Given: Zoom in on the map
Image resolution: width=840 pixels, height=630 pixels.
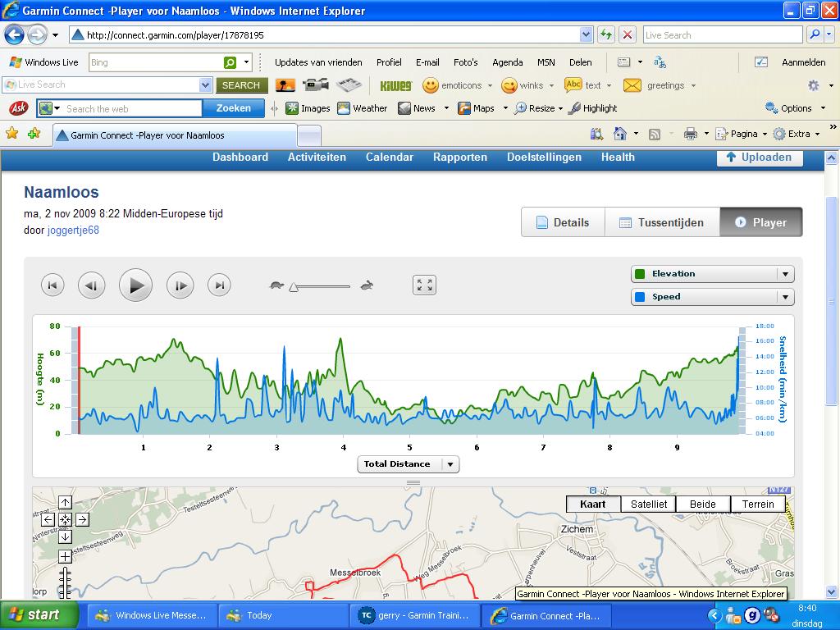Looking at the screenshot, I should (65, 557).
